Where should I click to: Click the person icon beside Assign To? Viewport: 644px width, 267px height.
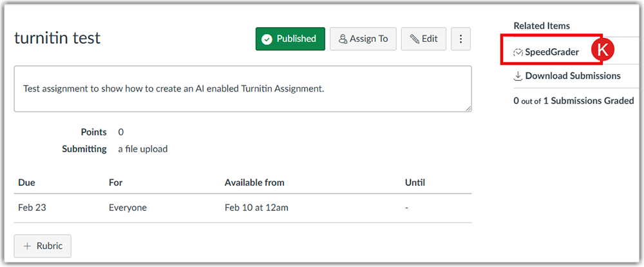point(343,39)
